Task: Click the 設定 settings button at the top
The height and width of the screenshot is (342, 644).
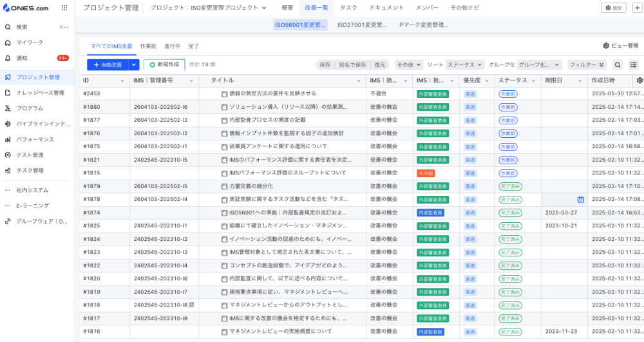Action: coord(613,8)
